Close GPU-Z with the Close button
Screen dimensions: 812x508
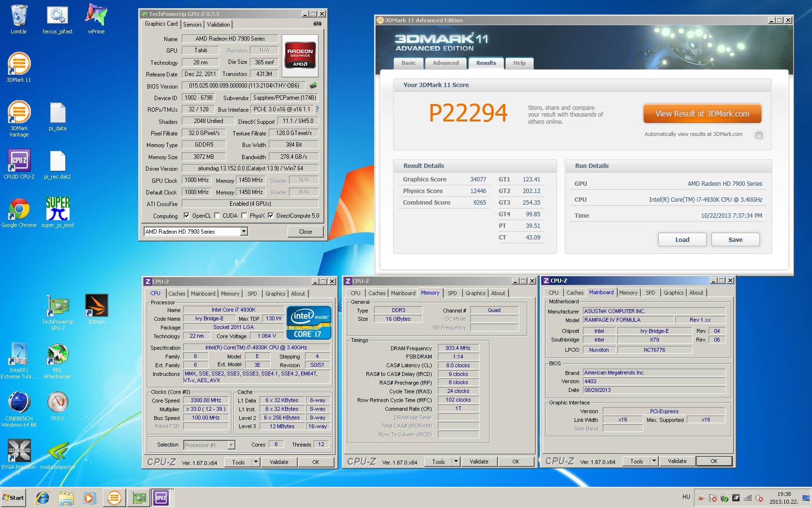pos(305,232)
